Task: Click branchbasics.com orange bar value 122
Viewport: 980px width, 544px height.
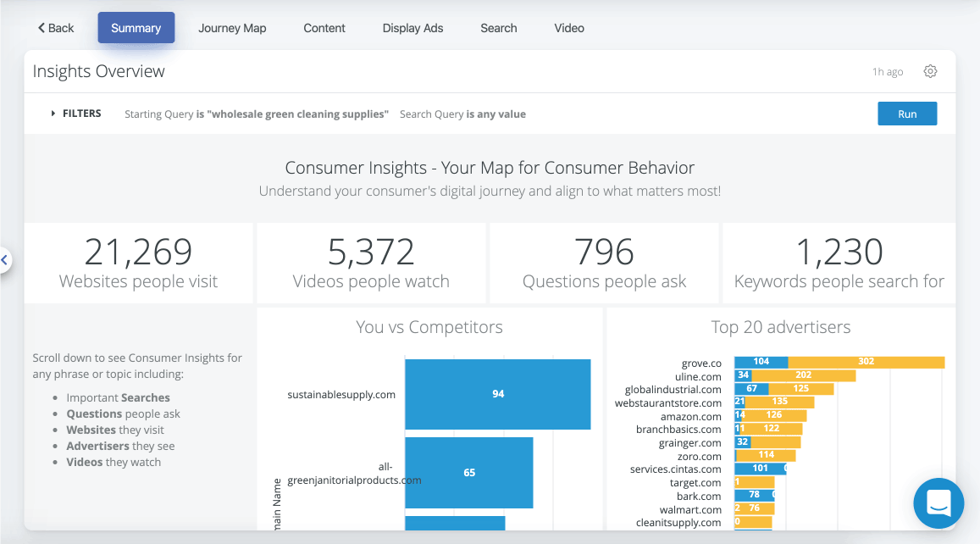Action: click(772, 429)
